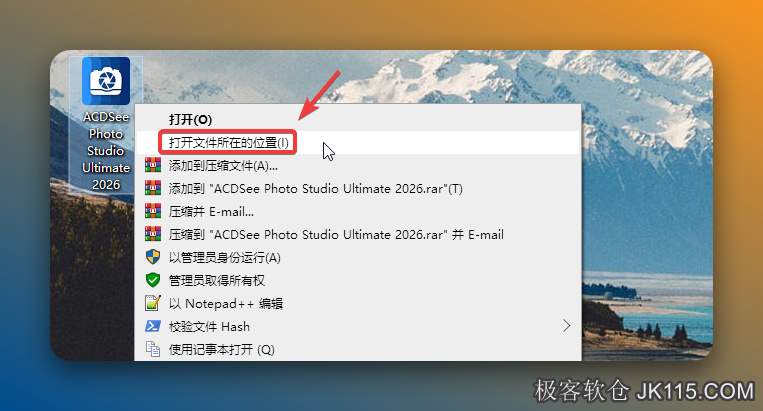The width and height of the screenshot is (763, 411).
Task: Choose 压缩到 "ACDSee...rar" 并 E-mail
Action: [358, 234]
